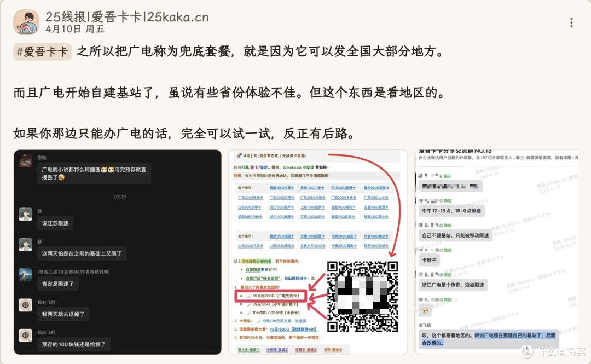Screen dimensions: 591x364
Task: Click the poster's cartoon avatar
Action: [26, 22]
